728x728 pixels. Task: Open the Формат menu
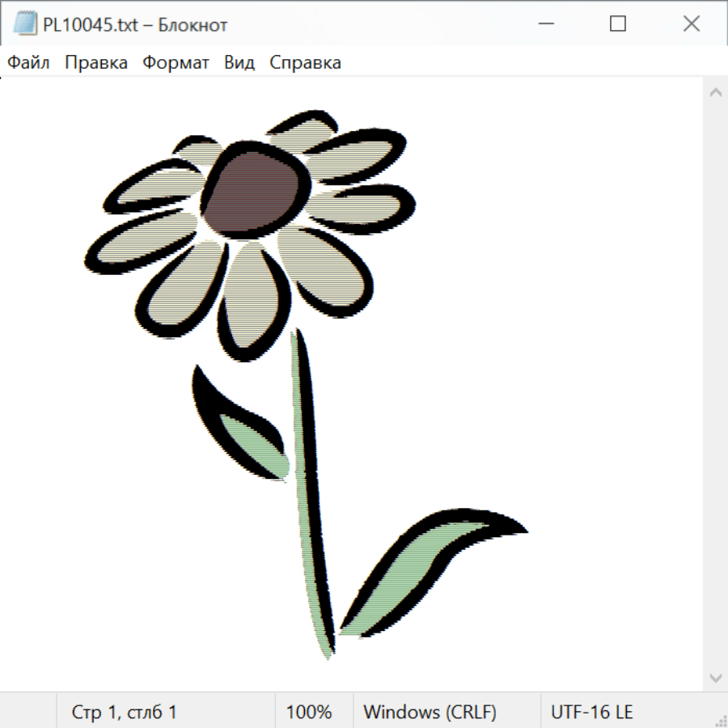coord(176,62)
